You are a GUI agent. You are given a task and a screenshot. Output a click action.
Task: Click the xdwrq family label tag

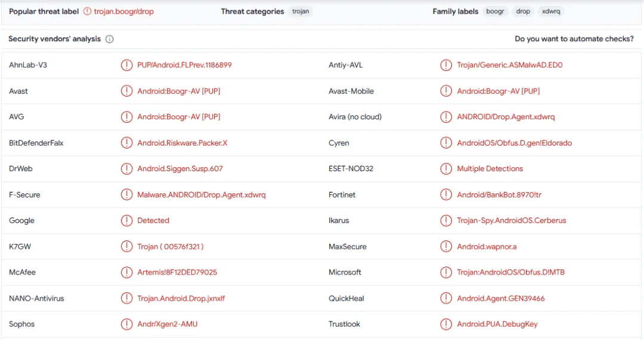point(551,11)
